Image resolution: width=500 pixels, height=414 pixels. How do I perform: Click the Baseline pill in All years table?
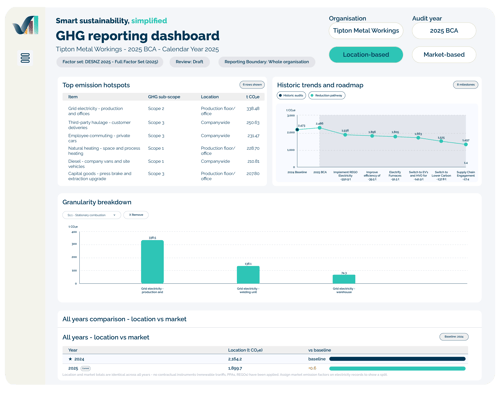tap(454, 337)
